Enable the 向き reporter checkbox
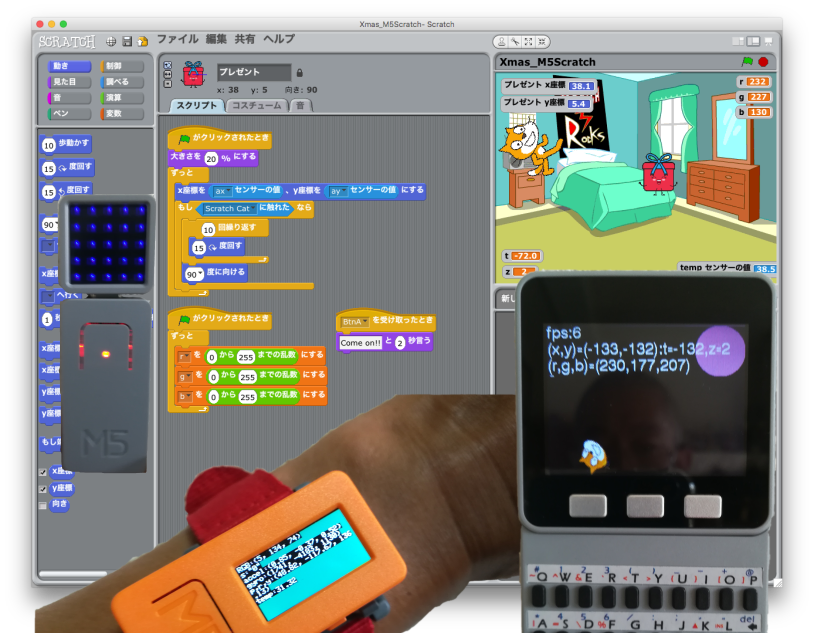This screenshot has width=814, height=633. click(42, 505)
